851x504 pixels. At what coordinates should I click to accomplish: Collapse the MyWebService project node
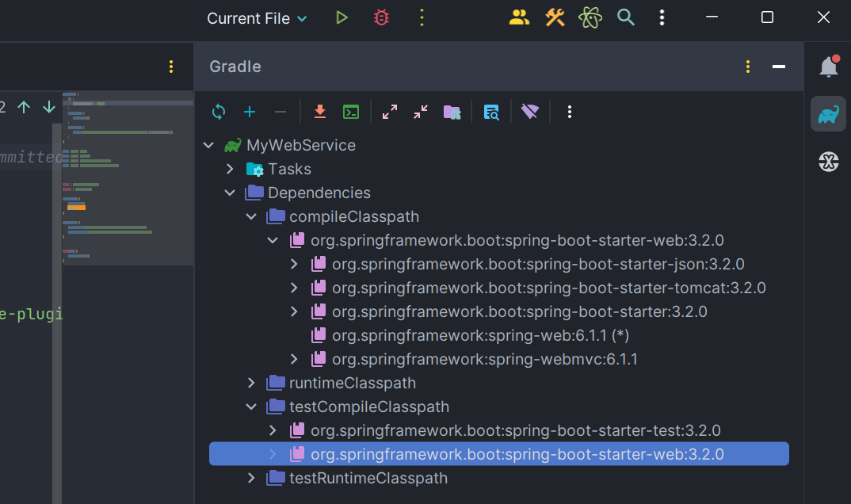(208, 145)
